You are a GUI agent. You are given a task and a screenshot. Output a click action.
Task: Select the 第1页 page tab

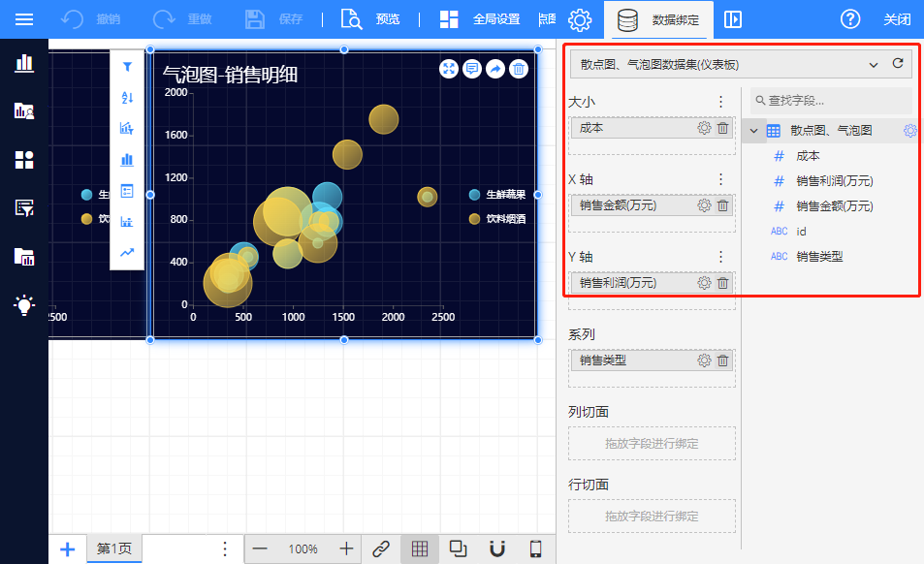[x=113, y=548]
